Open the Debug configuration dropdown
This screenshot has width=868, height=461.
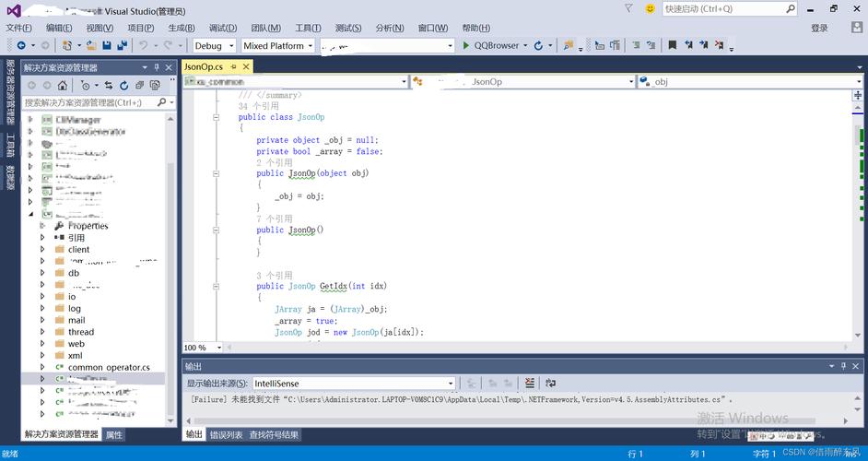tap(231, 46)
